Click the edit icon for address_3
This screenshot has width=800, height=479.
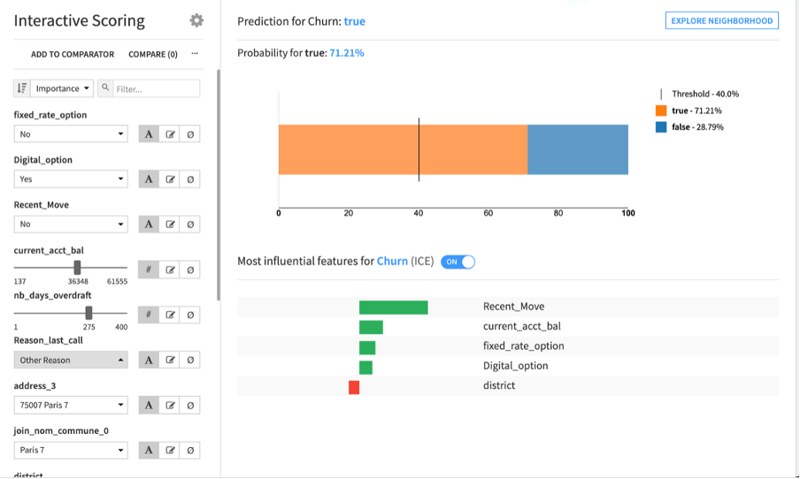point(170,405)
